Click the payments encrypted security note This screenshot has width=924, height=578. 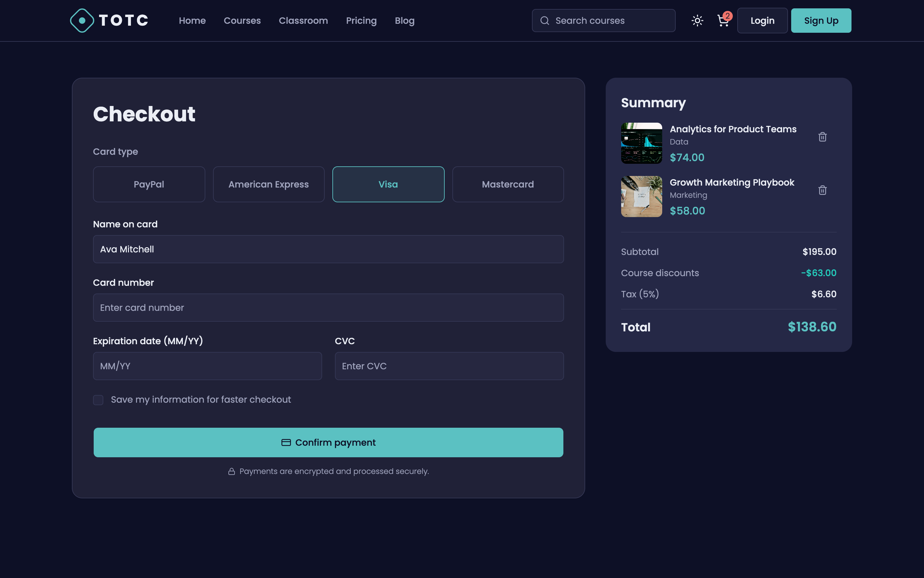(328, 471)
